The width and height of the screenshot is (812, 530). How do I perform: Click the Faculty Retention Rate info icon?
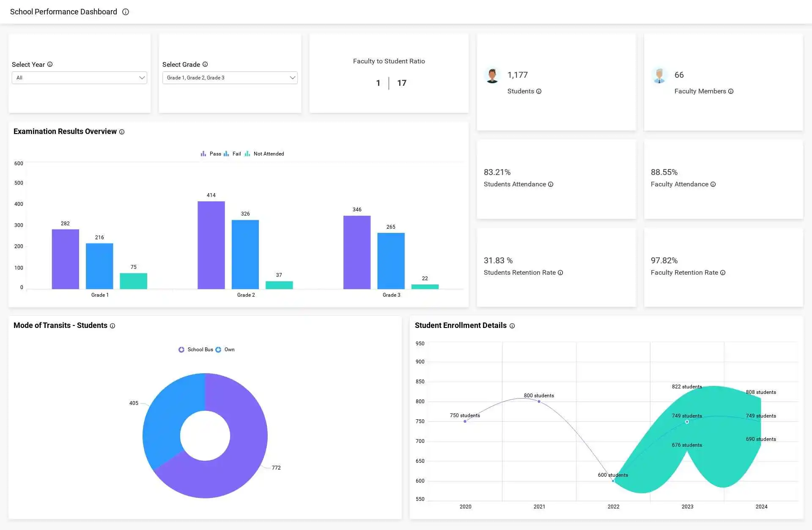point(723,273)
